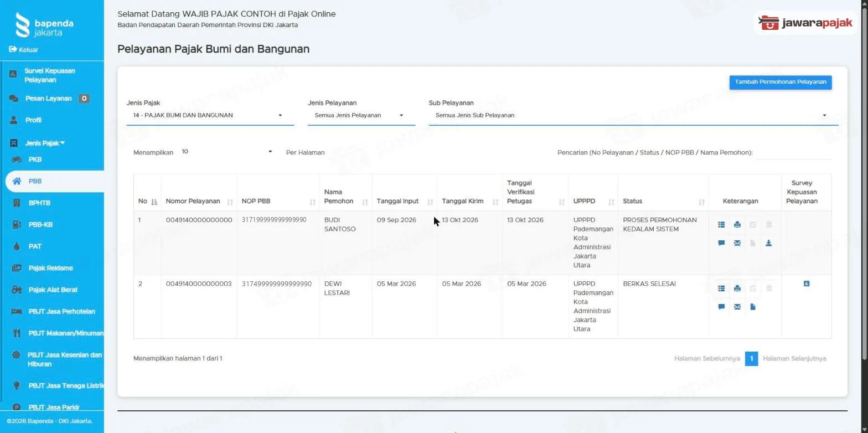Click print icon for Budi Santoso row
Viewport: 868px width, 433px height.
click(737, 225)
